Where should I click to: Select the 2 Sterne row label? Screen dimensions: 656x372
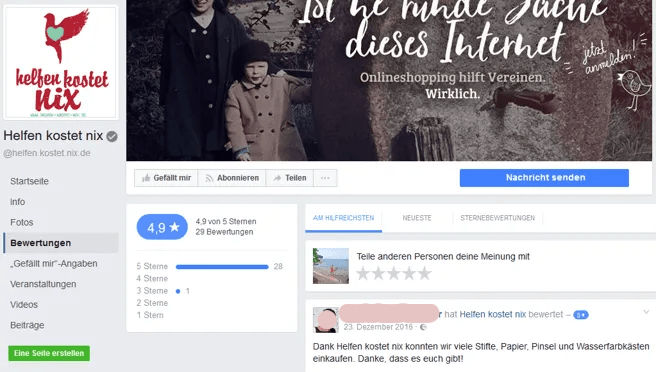152,303
